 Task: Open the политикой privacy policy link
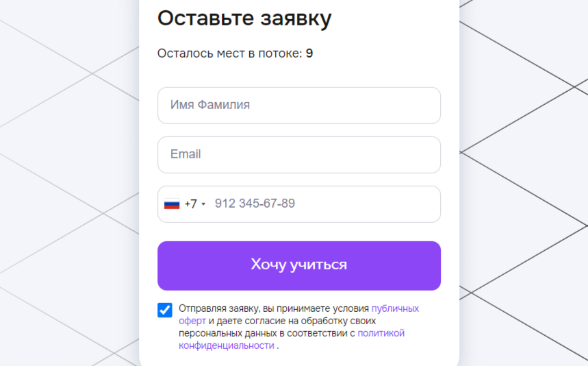click(x=381, y=333)
